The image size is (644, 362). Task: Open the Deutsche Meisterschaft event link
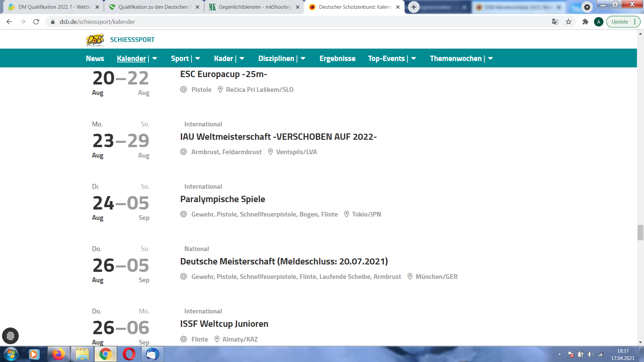(284, 261)
